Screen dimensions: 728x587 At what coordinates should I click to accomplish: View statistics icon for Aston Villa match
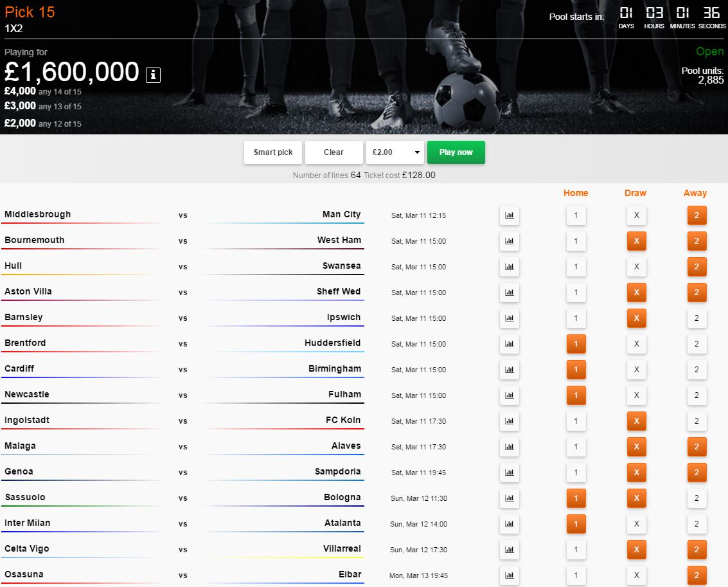tap(509, 293)
